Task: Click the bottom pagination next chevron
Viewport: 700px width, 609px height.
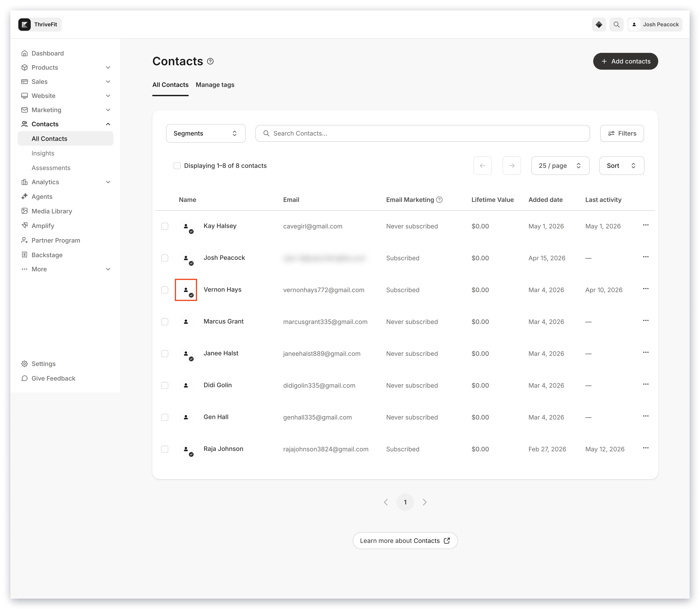Action: point(425,502)
